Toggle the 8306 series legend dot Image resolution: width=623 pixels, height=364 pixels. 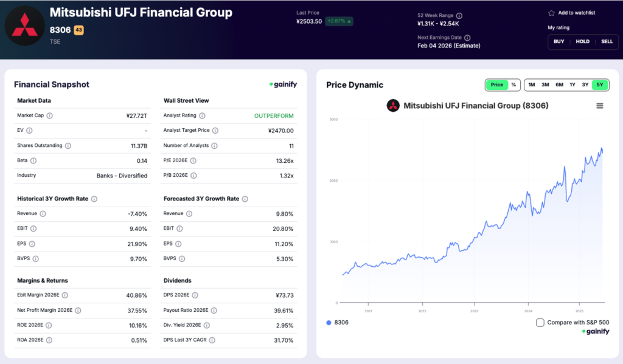point(327,323)
